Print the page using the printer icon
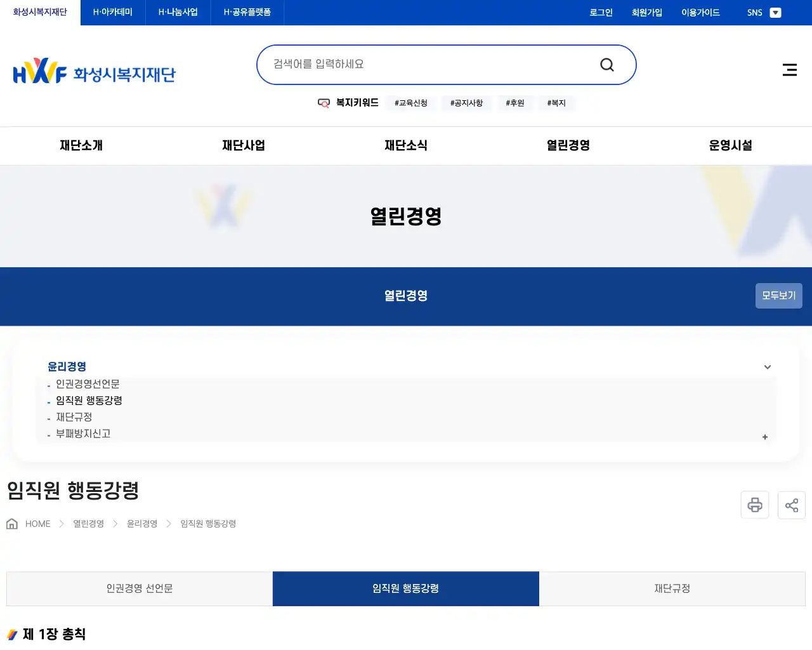This screenshot has height=650, width=812. pyautogui.click(x=755, y=505)
